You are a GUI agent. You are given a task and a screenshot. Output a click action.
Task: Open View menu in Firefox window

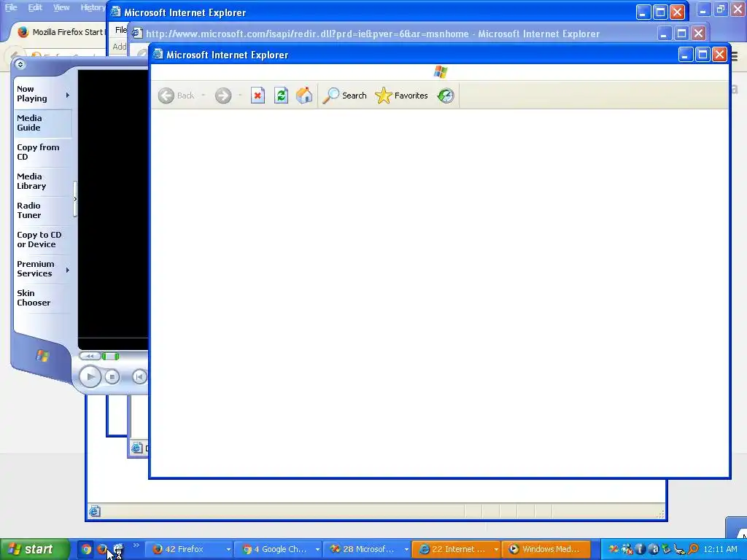pos(61,7)
